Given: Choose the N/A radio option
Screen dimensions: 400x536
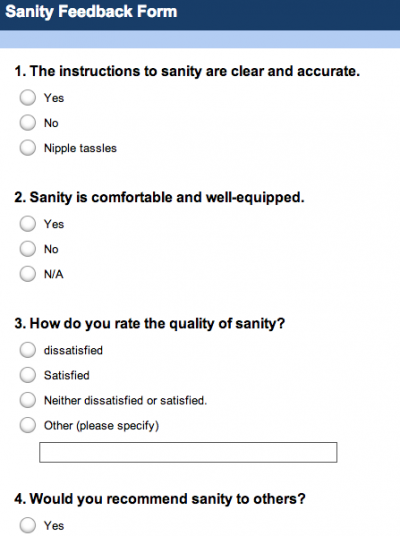Looking at the screenshot, I should pyautogui.click(x=28, y=274).
